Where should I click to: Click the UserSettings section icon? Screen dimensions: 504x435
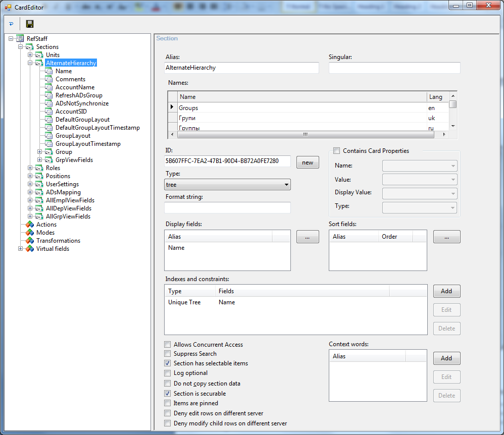click(x=39, y=184)
